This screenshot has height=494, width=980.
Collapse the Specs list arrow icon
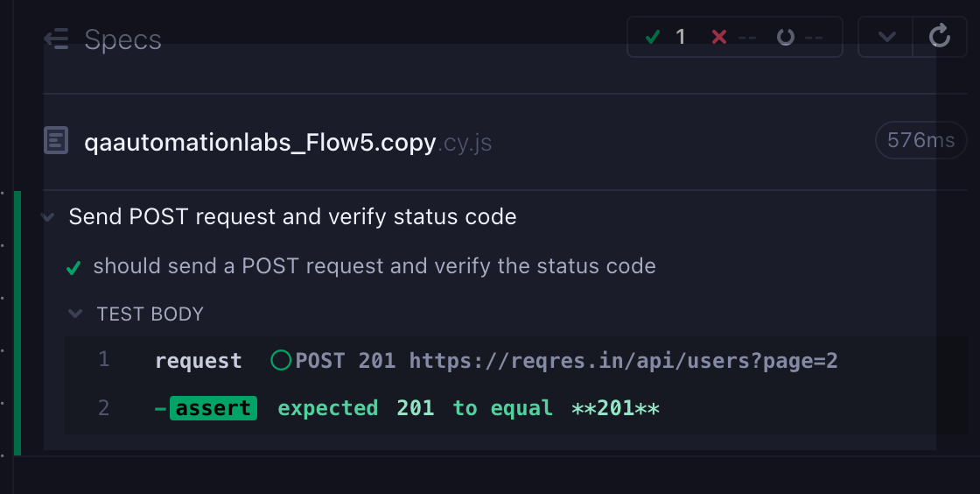(56, 39)
